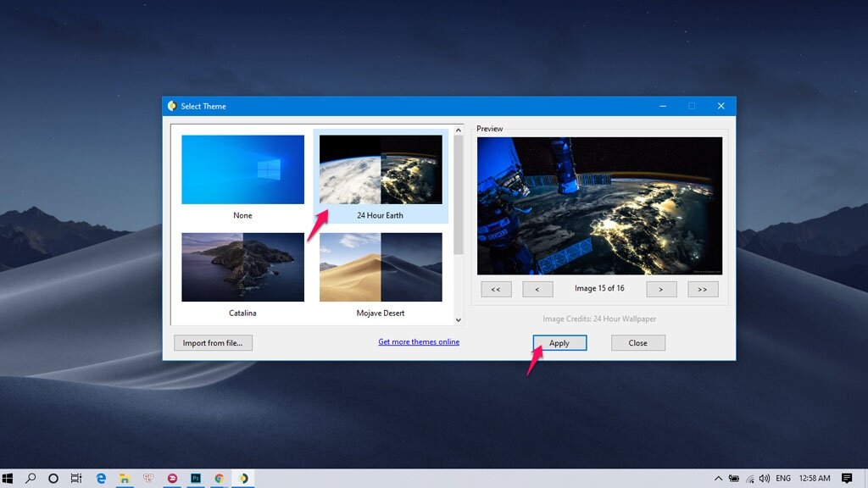Image resolution: width=868 pixels, height=488 pixels.
Task: Open Google Chrome from taskbar
Action: click(x=220, y=478)
